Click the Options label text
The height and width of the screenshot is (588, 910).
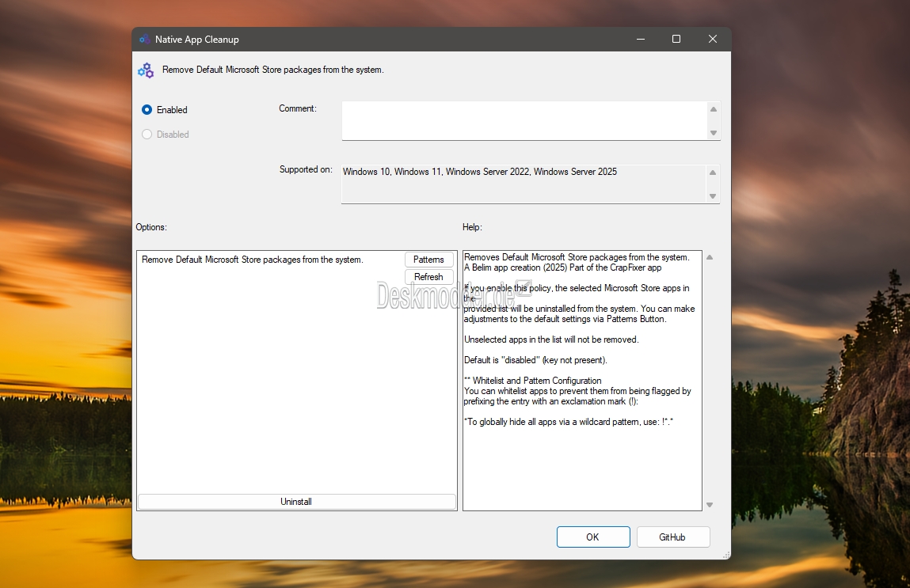[x=151, y=227]
